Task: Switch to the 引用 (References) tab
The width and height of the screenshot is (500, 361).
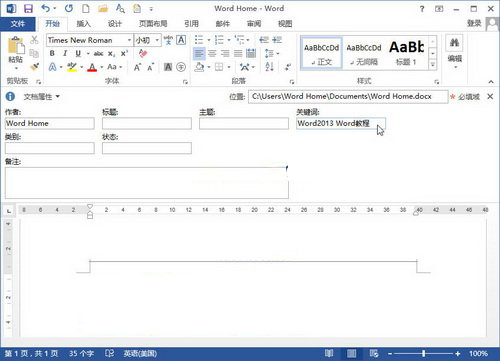Action: pos(192,24)
